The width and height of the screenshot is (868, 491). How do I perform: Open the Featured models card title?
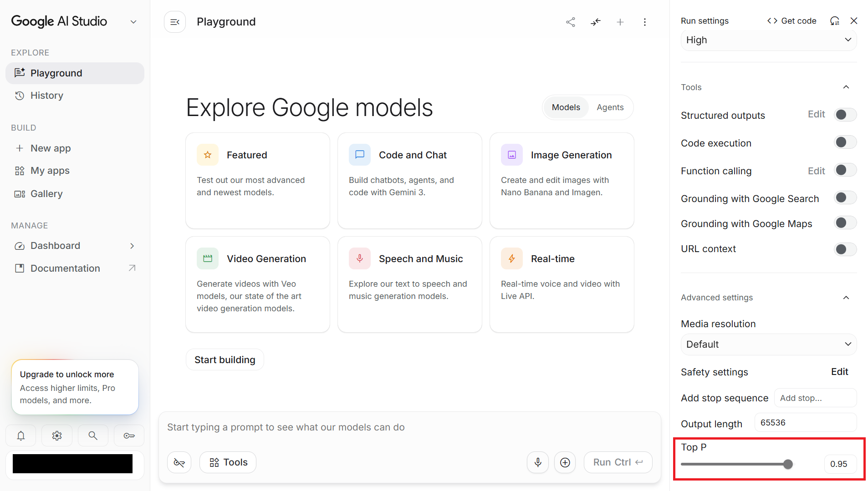tap(247, 155)
